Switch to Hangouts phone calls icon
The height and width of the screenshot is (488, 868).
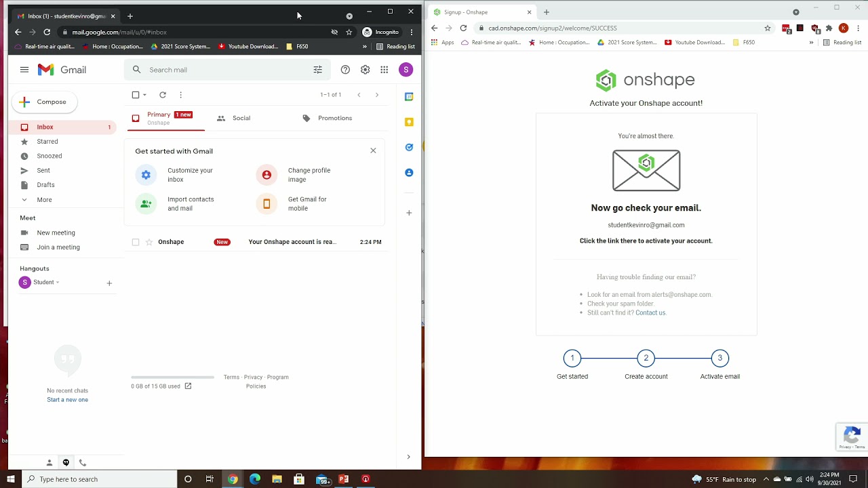tap(83, 463)
